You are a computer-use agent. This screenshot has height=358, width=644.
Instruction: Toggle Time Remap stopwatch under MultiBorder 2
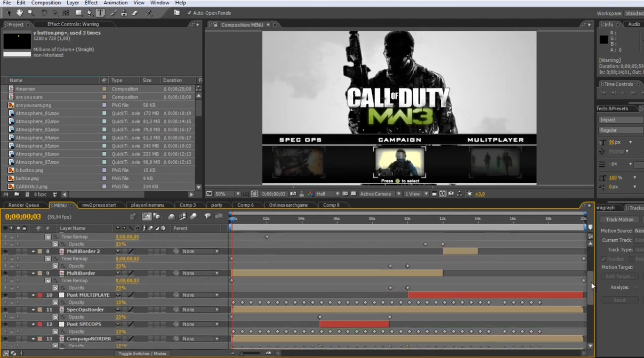click(48, 259)
